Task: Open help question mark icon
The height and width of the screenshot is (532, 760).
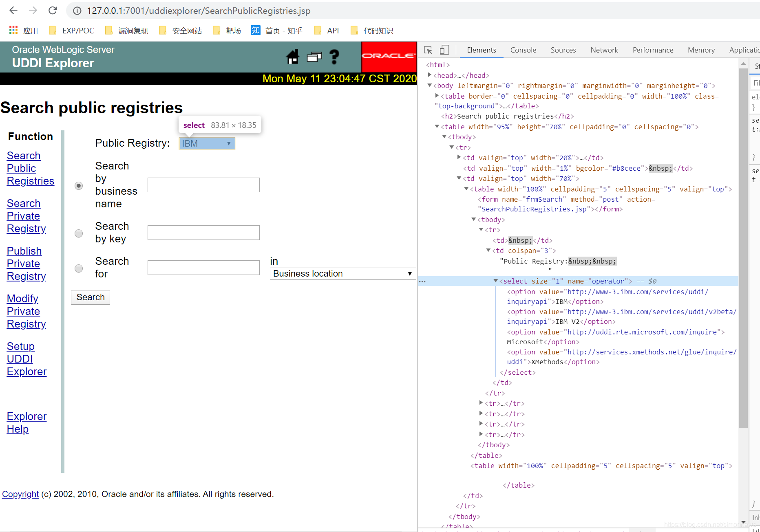Action: [x=334, y=57]
